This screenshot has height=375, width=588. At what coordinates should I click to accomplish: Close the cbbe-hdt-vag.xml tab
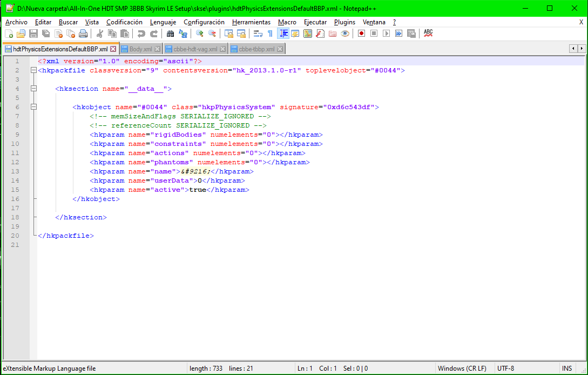(x=223, y=49)
